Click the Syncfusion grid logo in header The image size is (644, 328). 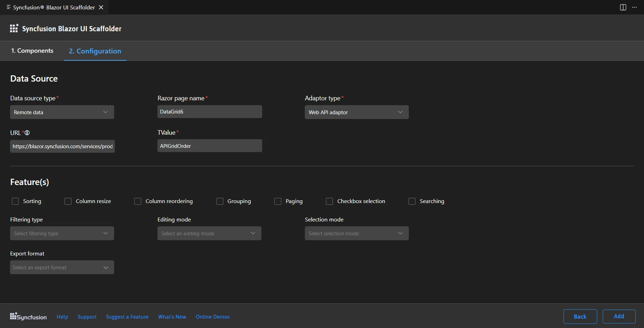(x=14, y=28)
